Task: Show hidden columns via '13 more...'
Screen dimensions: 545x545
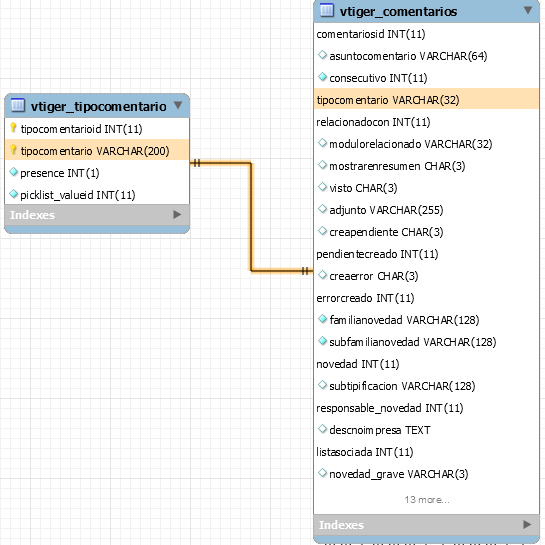Action: [x=427, y=499]
